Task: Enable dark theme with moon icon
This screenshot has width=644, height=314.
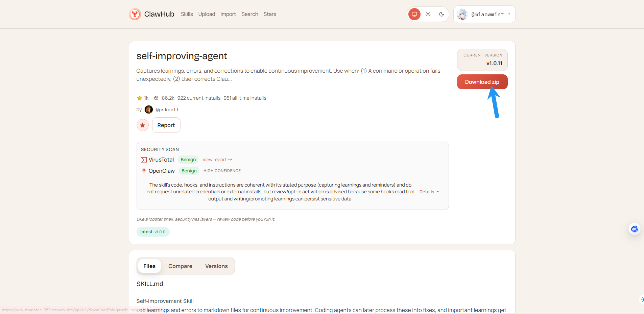Action: click(442, 14)
